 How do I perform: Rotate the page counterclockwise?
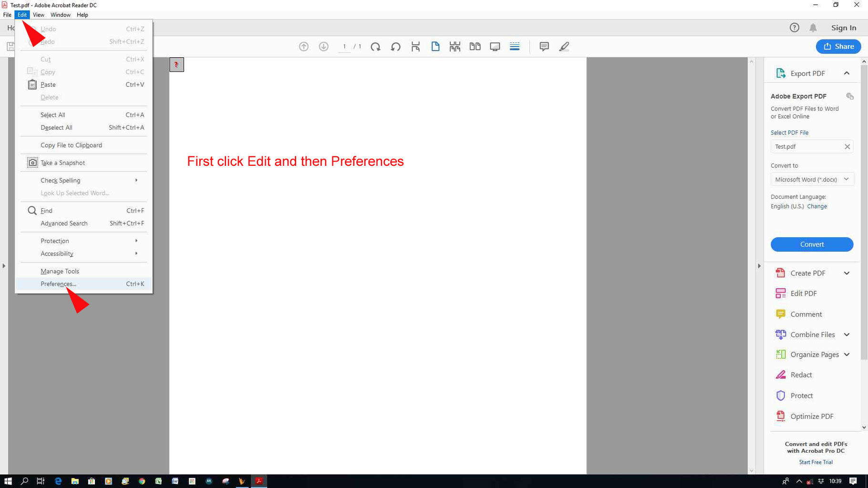coord(395,46)
